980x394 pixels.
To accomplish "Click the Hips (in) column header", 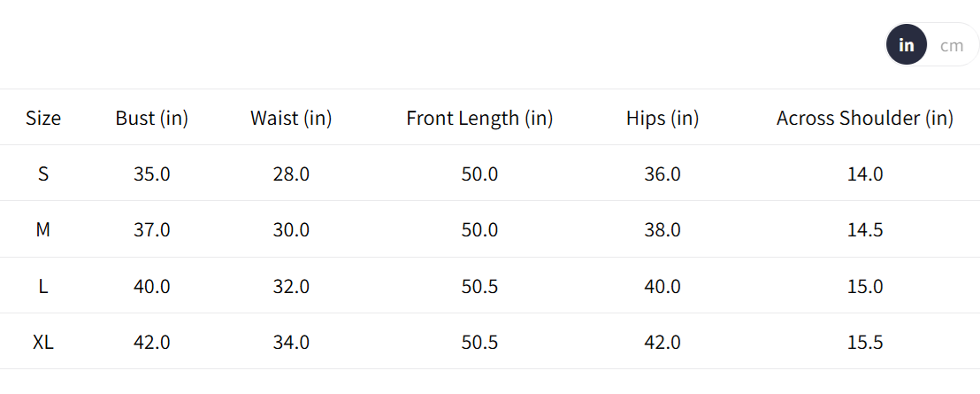I will tap(662, 118).
